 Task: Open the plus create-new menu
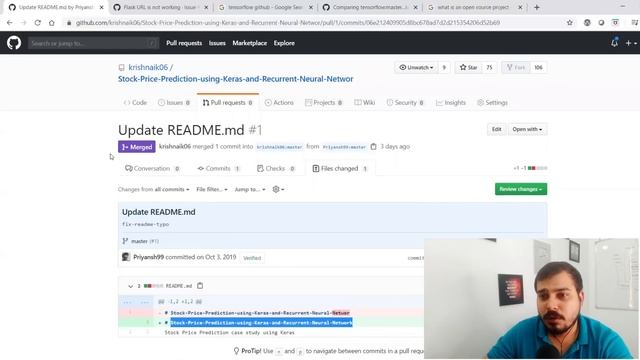pyautogui.click(x=631, y=43)
